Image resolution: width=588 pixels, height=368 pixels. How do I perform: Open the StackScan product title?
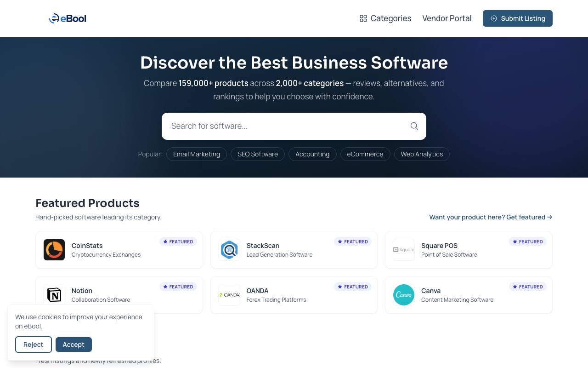pyautogui.click(x=263, y=246)
